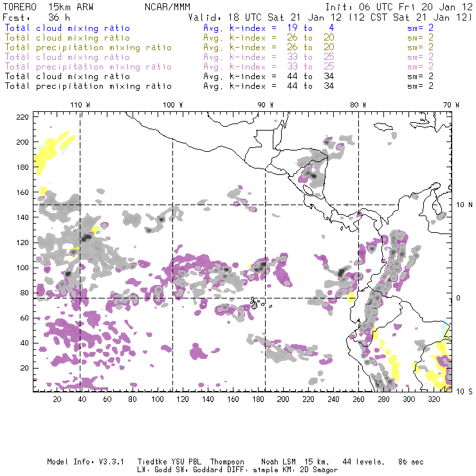Image resolution: width=476 pixels, height=476 pixels.
Task: Click the blue sm= 2 value
Action: coord(420,28)
